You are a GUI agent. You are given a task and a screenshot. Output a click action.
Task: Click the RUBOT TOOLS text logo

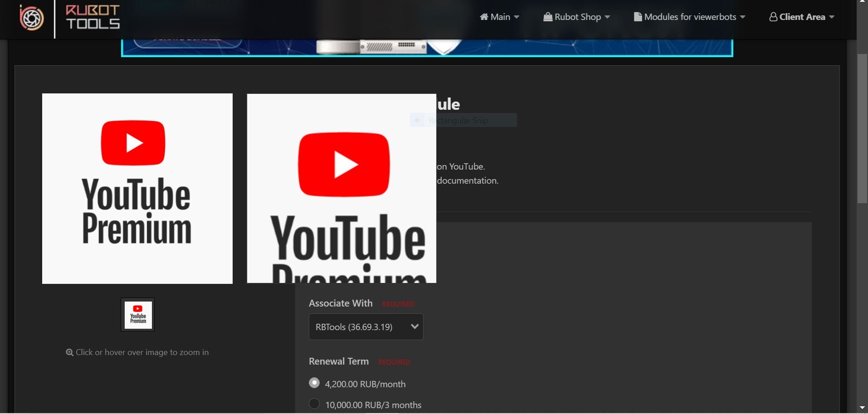point(93,17)
